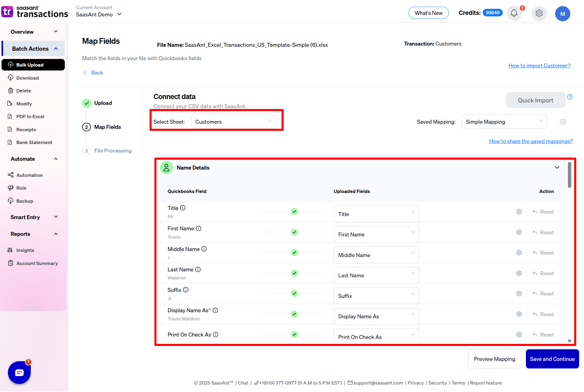
Task: Click the Print On Check As row gear
Action: (x=519, y=335)
